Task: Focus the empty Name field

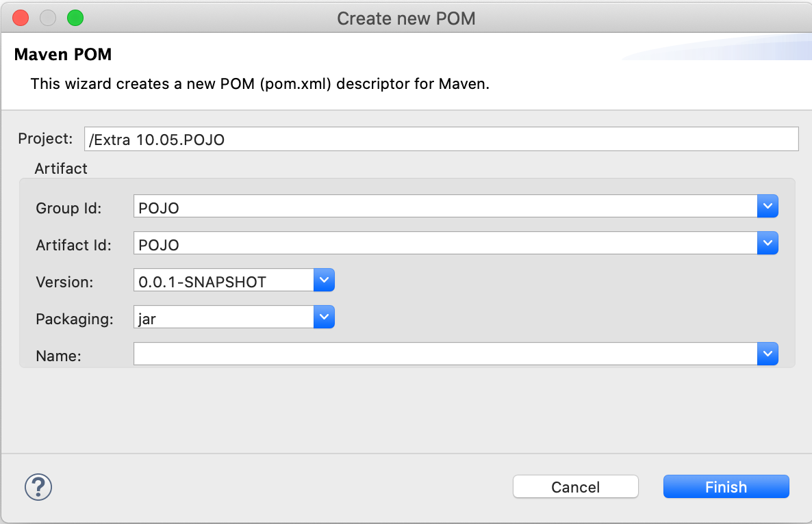Action: tap(445, 354)
